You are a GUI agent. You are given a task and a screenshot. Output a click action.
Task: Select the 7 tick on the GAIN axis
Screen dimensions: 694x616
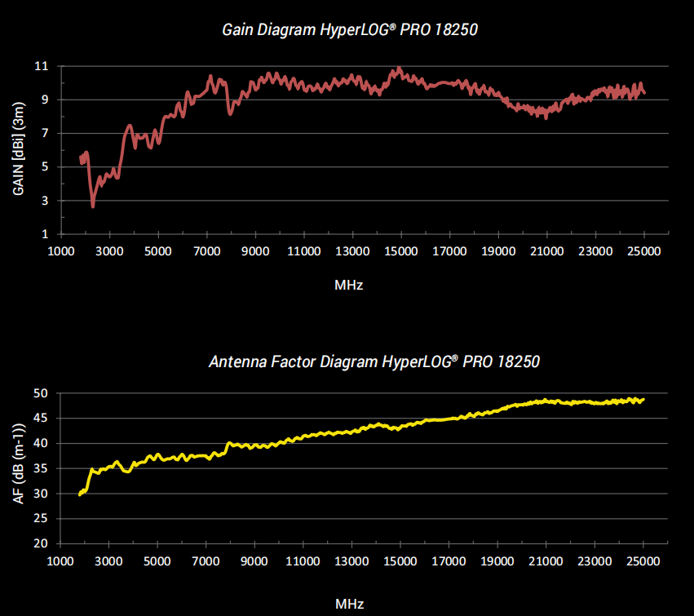pos(45,133)
